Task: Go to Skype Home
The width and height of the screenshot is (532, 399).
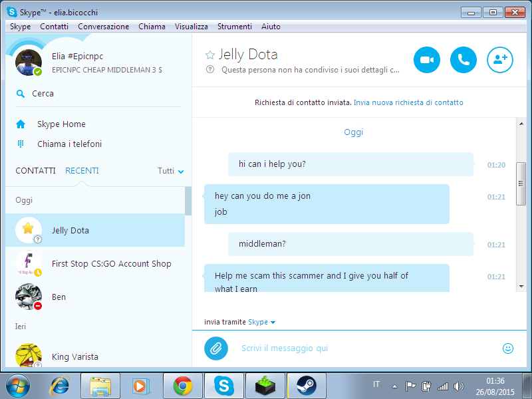Action: (61, 124)
